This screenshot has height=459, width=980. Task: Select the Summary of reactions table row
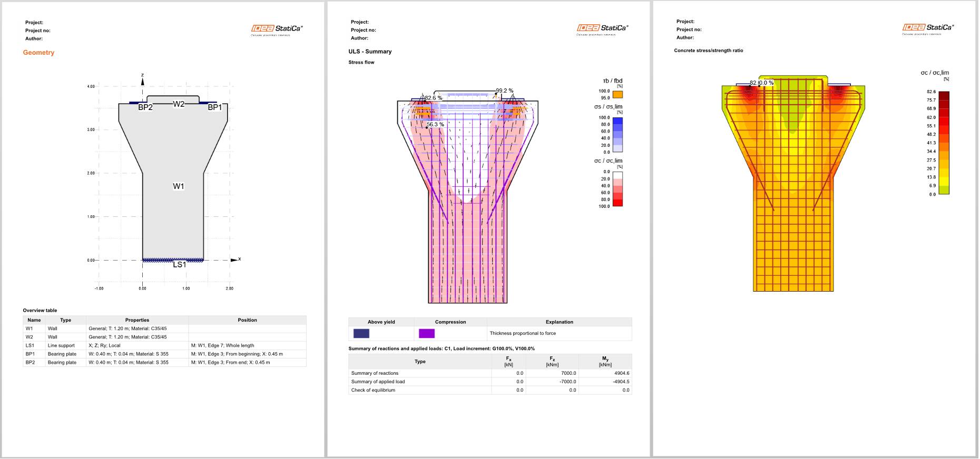(x=489, y=373)
